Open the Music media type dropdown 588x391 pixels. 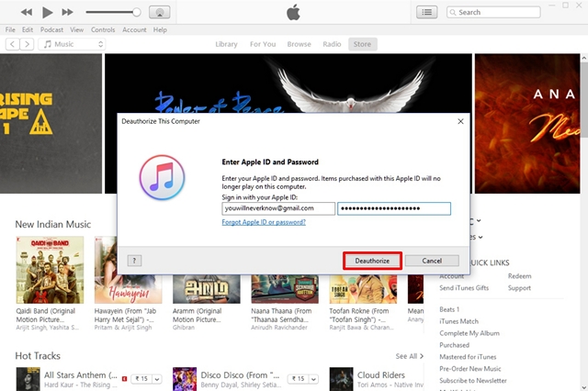pos(73,44)
